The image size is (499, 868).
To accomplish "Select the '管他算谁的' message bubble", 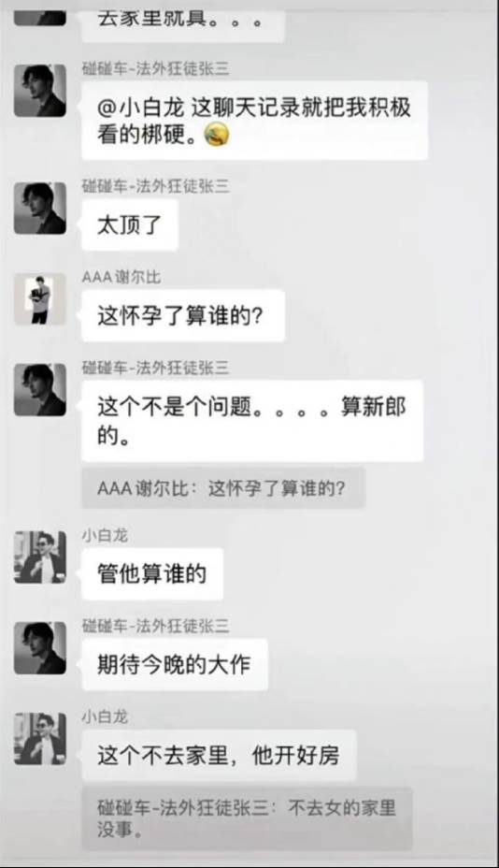I will pos(152,573).
